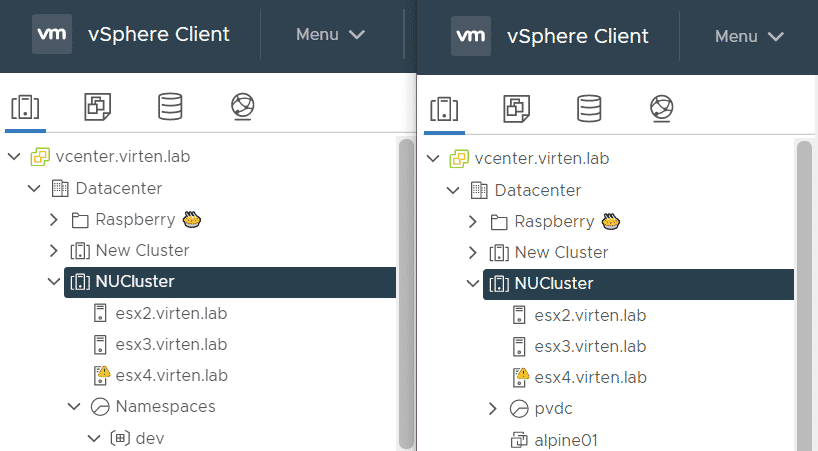Expand Raspberry folder in right window
The width and height of the screenshot is (818, 451).
click(x=473, y=222)
